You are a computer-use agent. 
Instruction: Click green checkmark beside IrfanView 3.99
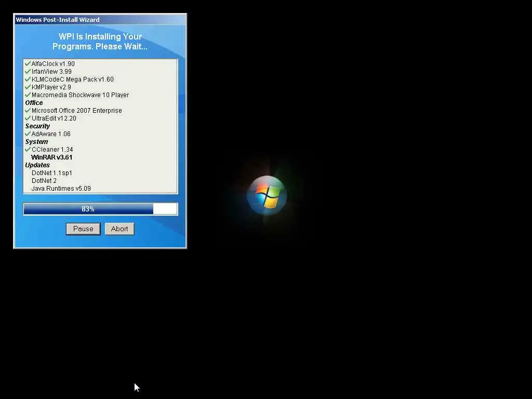click(x=28, y=71)
